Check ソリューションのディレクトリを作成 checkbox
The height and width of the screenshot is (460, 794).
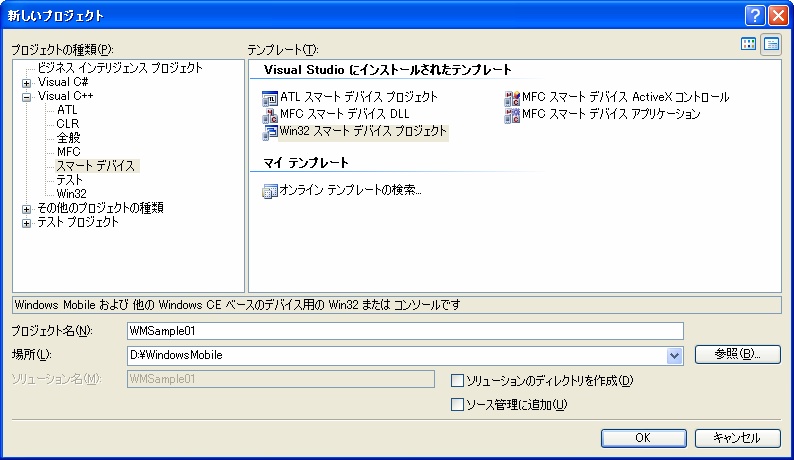click(x=457, y=380)
